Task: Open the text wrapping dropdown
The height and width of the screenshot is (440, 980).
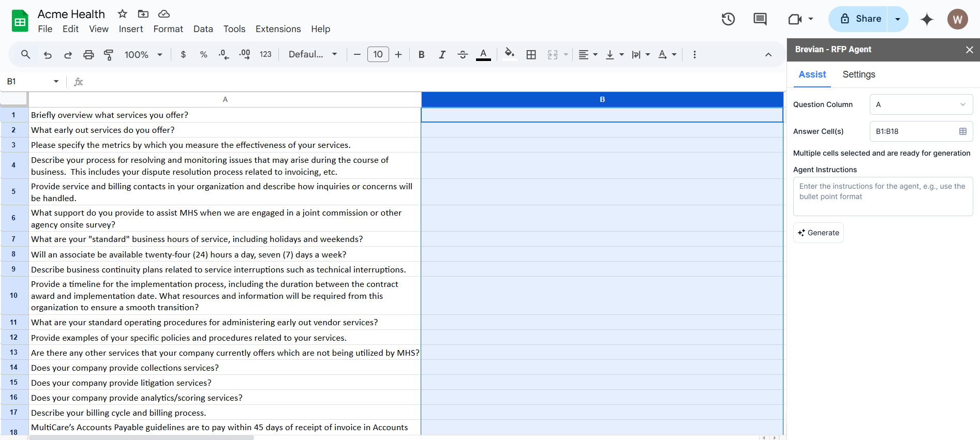Action: [641, 54]
